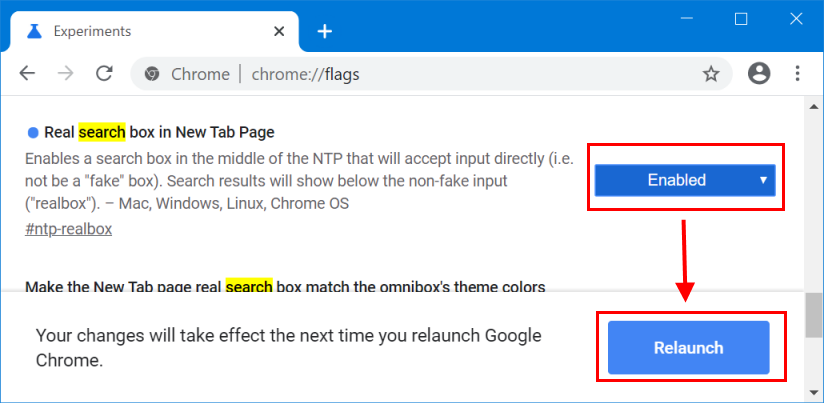
Task: Minimize the Chrome window
Action: pyautogui.click(x=687, y=19)
